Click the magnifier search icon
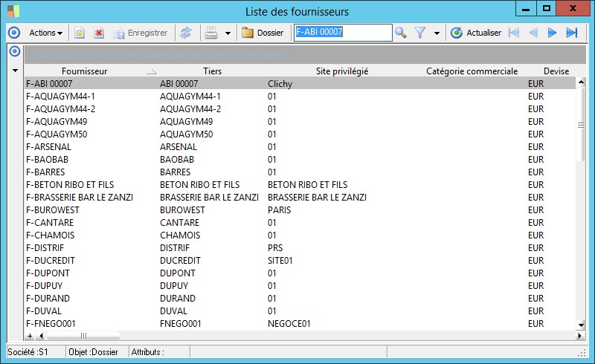The width and height of the screenshot is (595, 364). 401,33
